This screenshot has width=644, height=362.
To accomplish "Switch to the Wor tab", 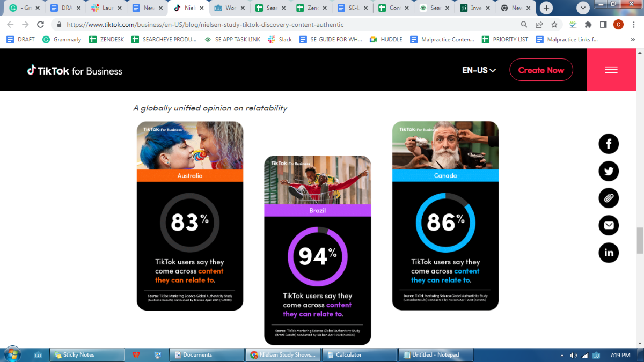I will coord(230,8).
